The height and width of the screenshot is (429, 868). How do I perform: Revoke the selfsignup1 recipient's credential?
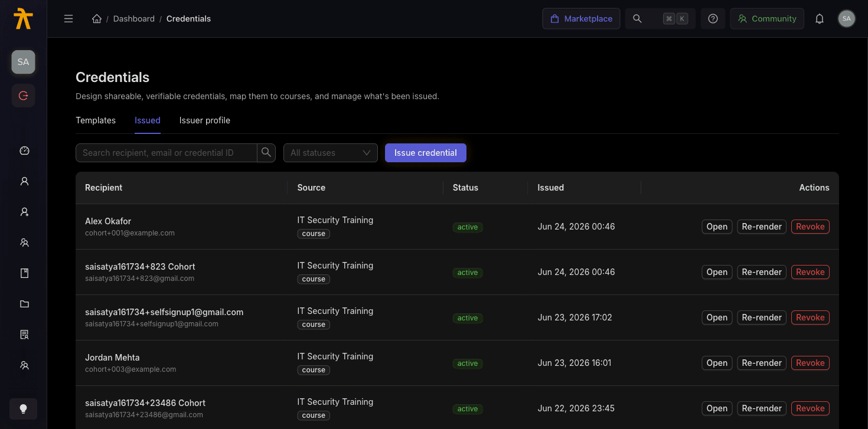[x=810, y=317]
